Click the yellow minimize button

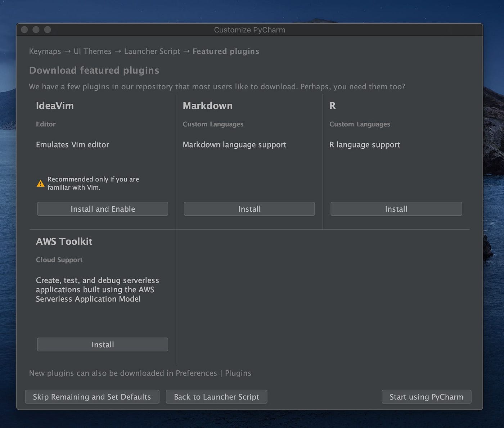(36, 30)
